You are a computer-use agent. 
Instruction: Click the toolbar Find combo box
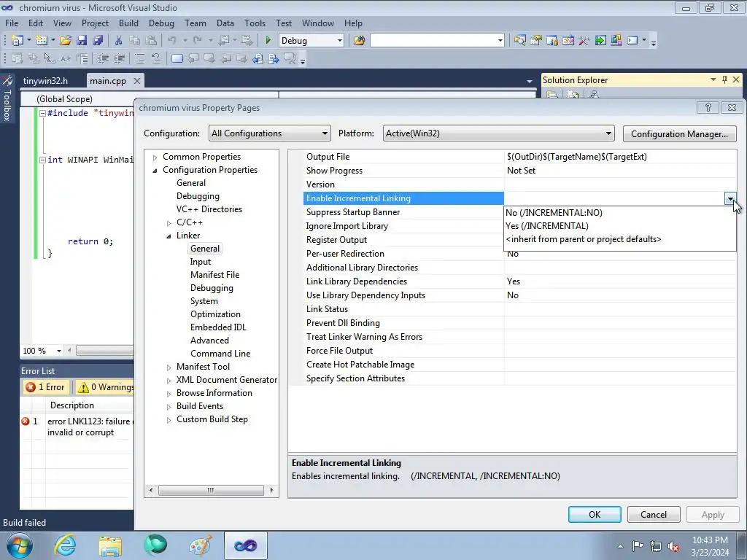pos(437,41)
